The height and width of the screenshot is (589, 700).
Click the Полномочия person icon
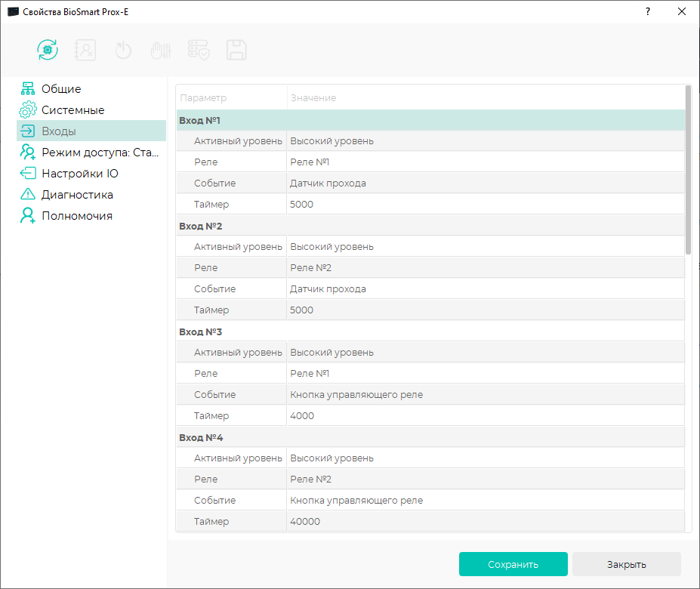tap(28, 215)
